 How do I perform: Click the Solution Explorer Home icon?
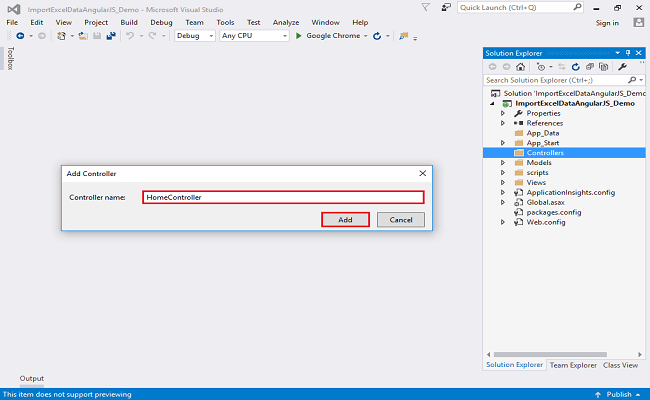(x=520, y=67)
